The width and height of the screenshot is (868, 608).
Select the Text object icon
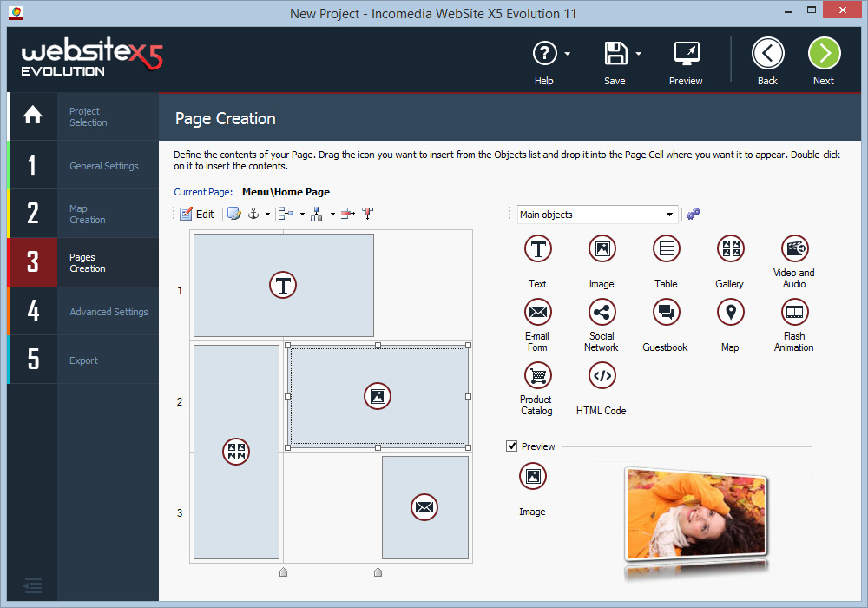537,248
